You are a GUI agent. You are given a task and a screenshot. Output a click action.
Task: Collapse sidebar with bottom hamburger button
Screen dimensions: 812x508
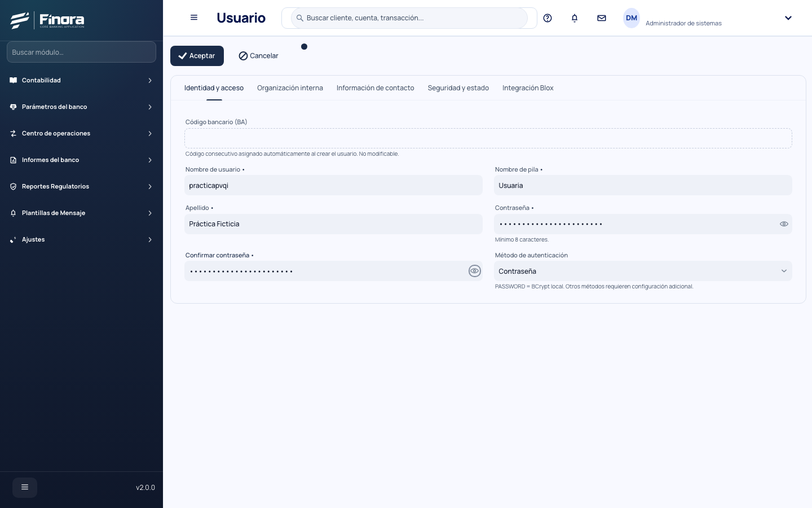[25, 487]
